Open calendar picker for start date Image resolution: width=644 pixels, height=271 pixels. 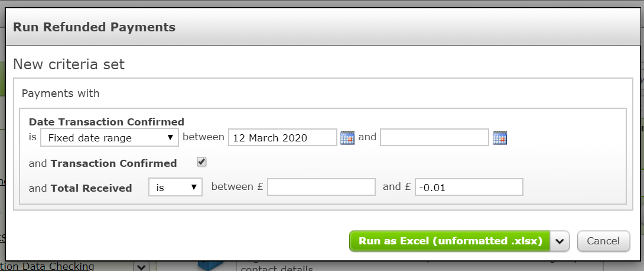point(347,138)
